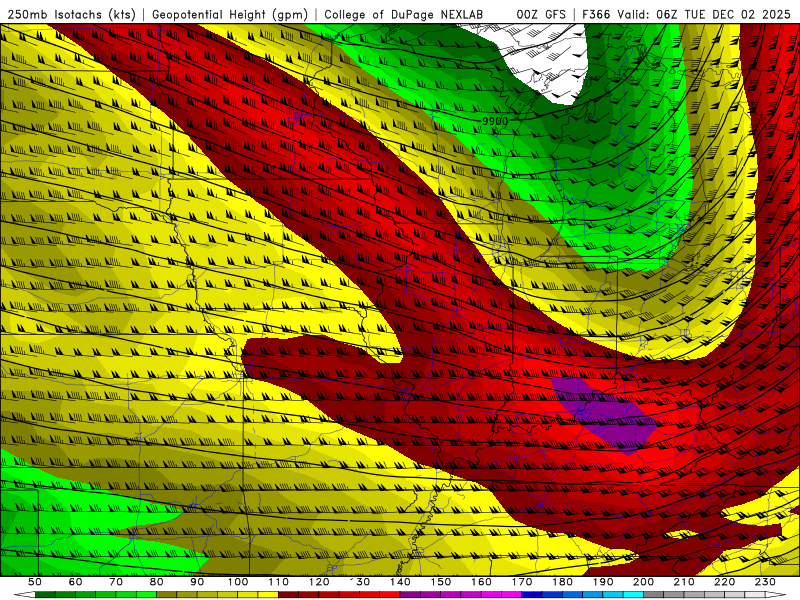Click the legend value '160'

tap(481, 582)
